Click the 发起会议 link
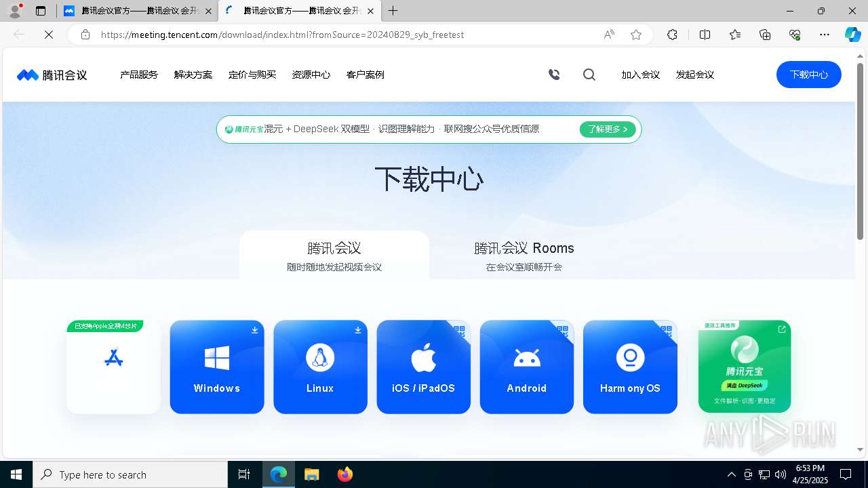Image resolution: width=868 pixels, height=488 pixels. click(x=695, y=75)
